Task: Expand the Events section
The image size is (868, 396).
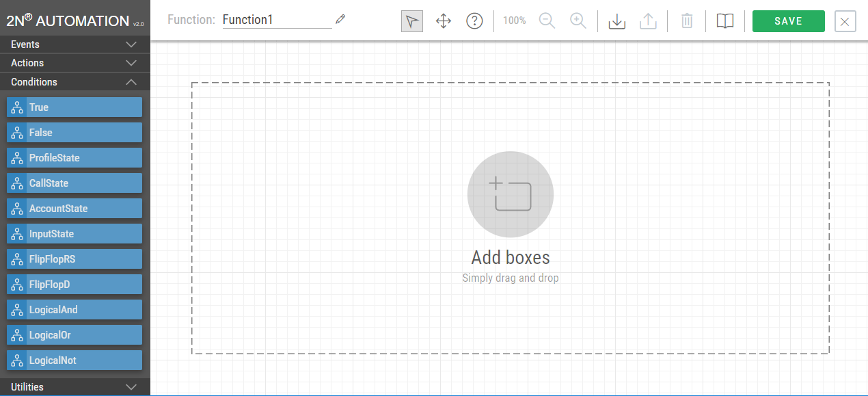Action: pos(74,44)
